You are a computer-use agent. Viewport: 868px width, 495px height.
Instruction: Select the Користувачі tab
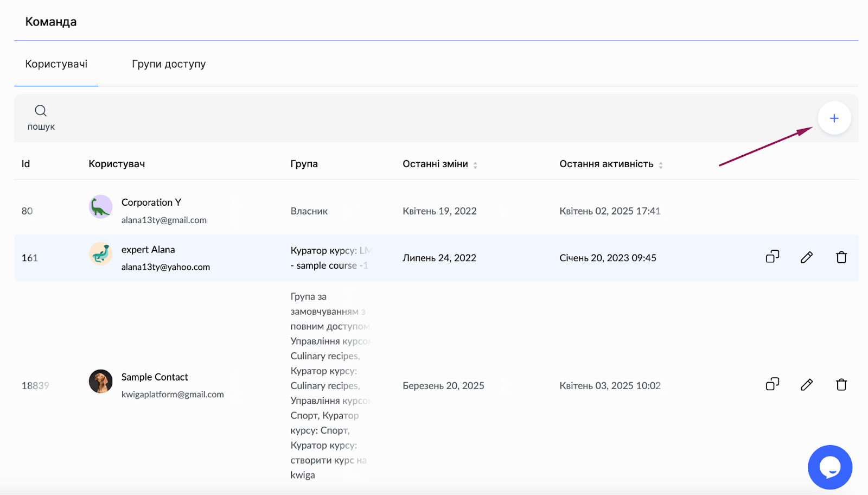(56, 64)
